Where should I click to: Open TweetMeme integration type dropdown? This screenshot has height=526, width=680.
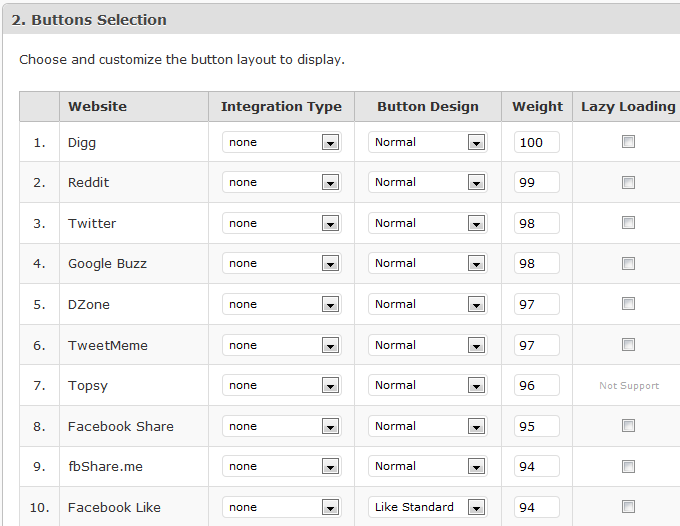point(281,345)
